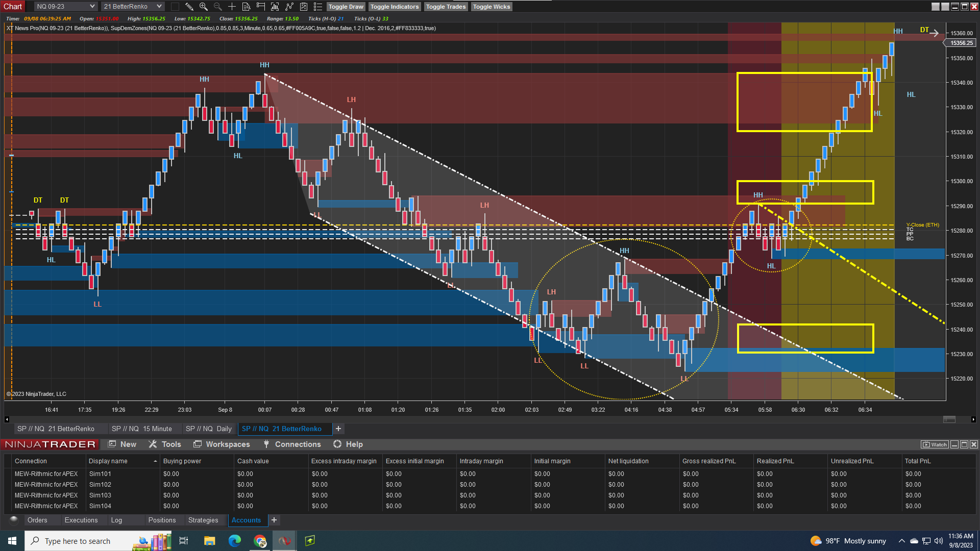Click the Connection column header
Screen dimensions: 980x551
tap(48, 461)
